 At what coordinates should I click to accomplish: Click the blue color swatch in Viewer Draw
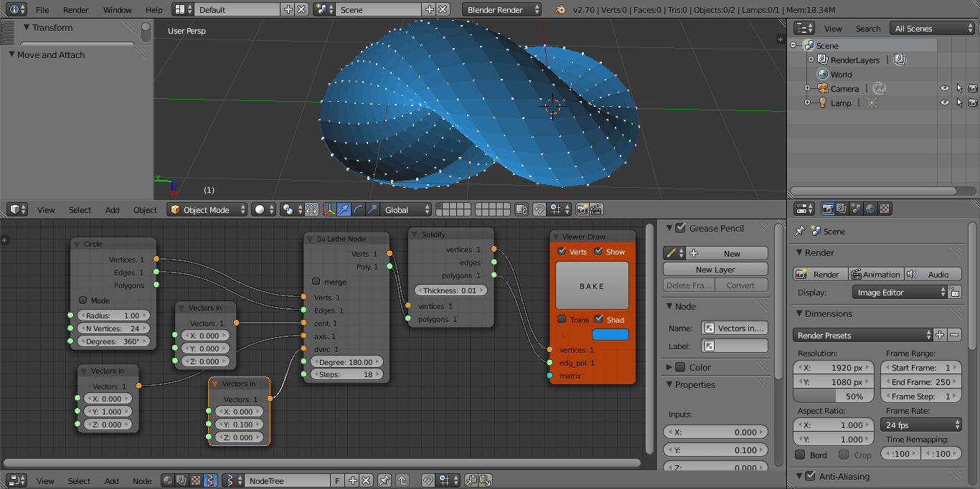coord(610,334)
